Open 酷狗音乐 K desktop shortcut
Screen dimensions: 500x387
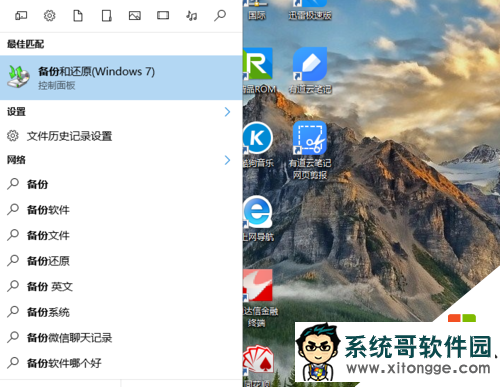(258, 144)
